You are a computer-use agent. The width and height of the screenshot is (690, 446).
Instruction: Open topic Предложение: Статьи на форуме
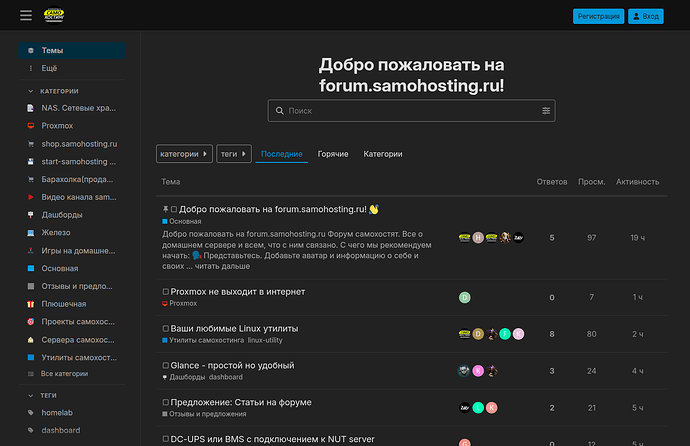[241, 402]
